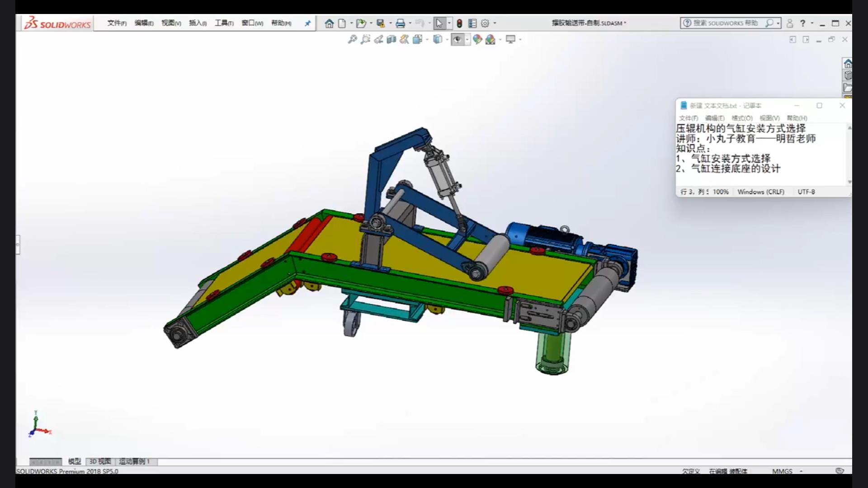Expand the Display Style dropdown arrow
Viewport: 868px width, 488px height.
tap(447, 40)
